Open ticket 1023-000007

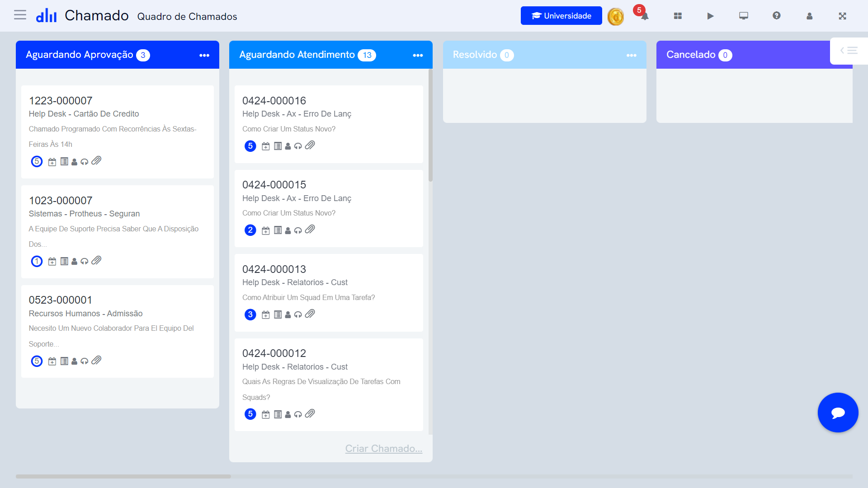click(118, 232)
